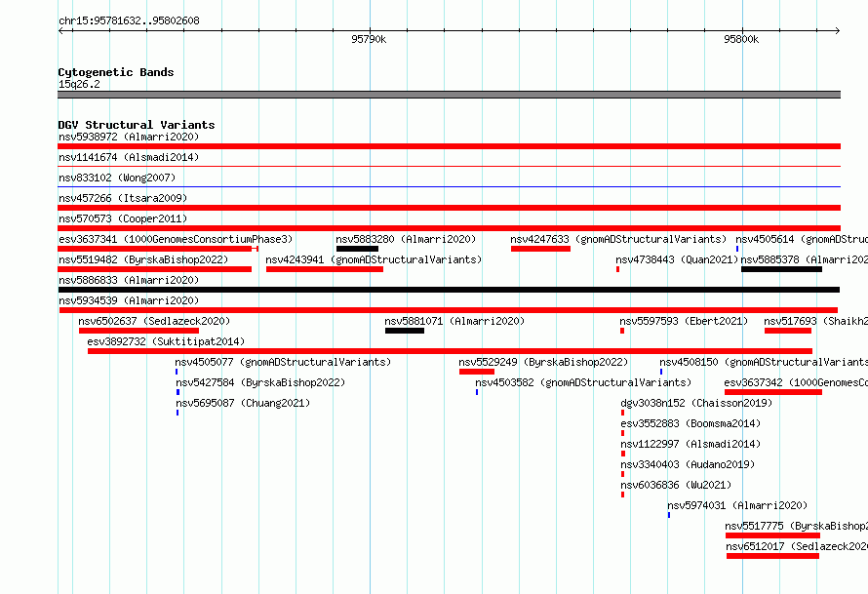Select the black bar under nsv5883280
Viewport: 868px width, 594px height.
click(x=357, y=249)
